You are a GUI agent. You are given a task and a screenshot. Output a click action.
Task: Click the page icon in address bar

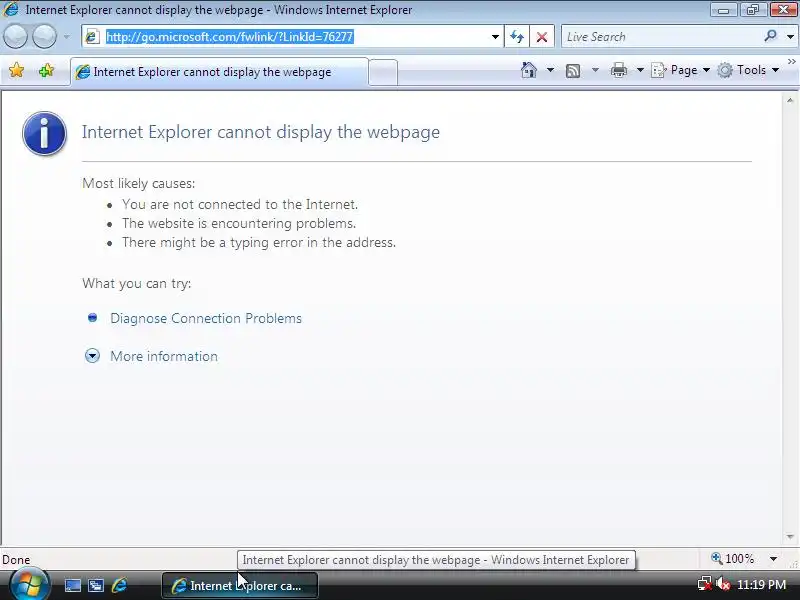click(x=92, y=37)
